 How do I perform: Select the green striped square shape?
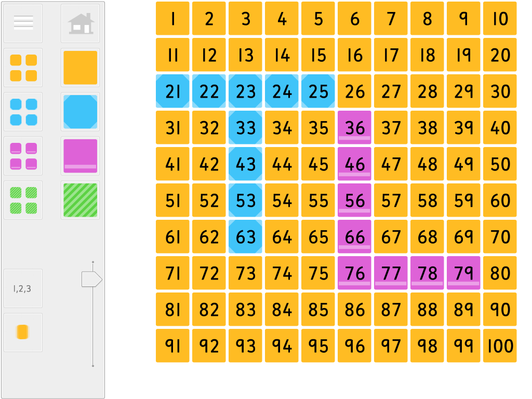click(x=79, y=199)
